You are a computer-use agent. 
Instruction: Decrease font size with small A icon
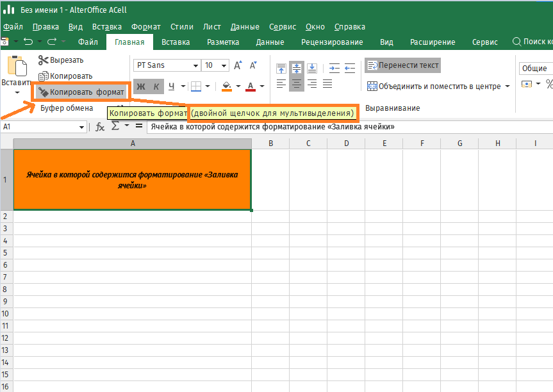coord(253,65)
